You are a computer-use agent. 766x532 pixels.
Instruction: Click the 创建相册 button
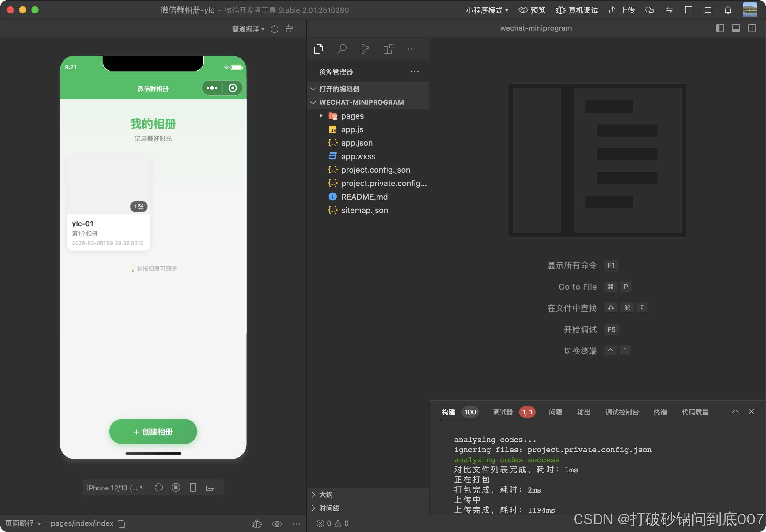point(153,432)
